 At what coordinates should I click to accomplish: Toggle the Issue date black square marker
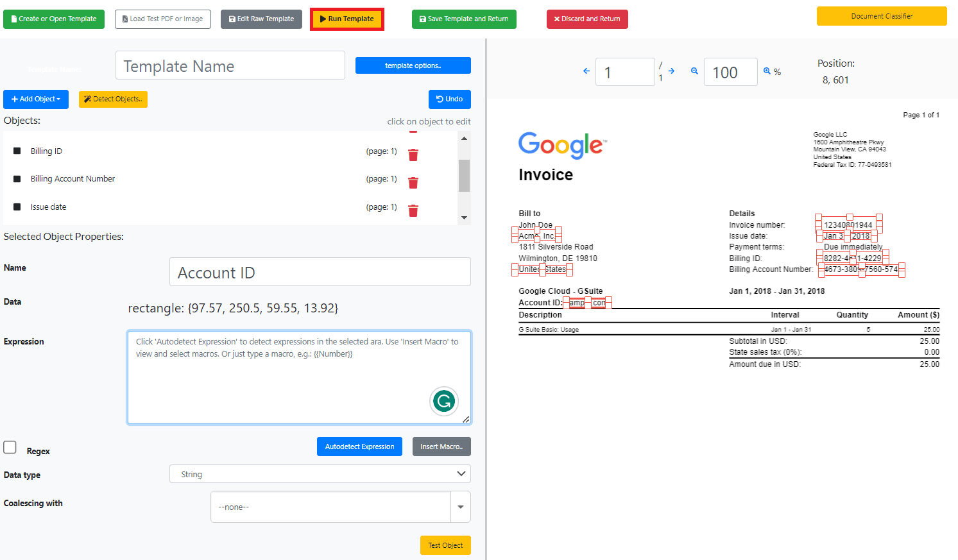tap(17, 207)
